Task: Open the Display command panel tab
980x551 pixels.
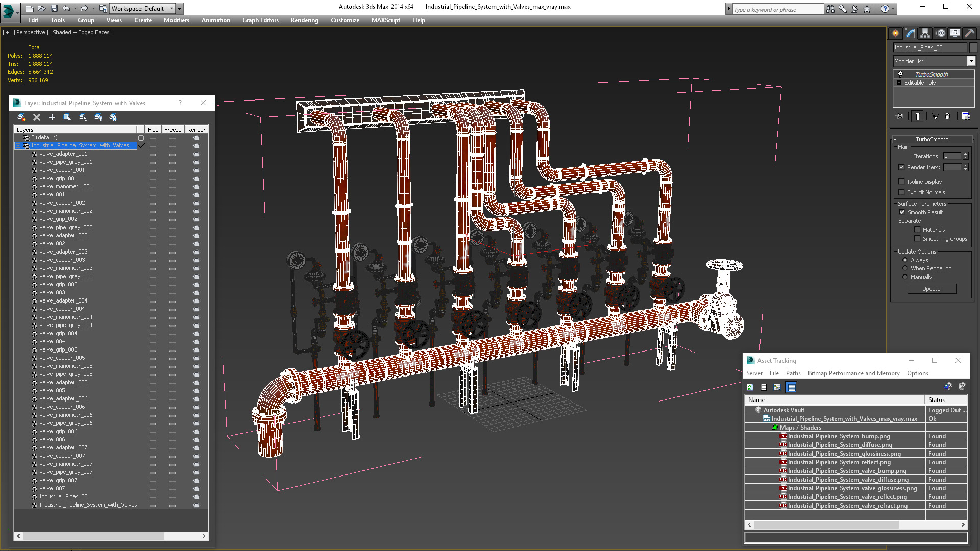Action: point(955,33)
